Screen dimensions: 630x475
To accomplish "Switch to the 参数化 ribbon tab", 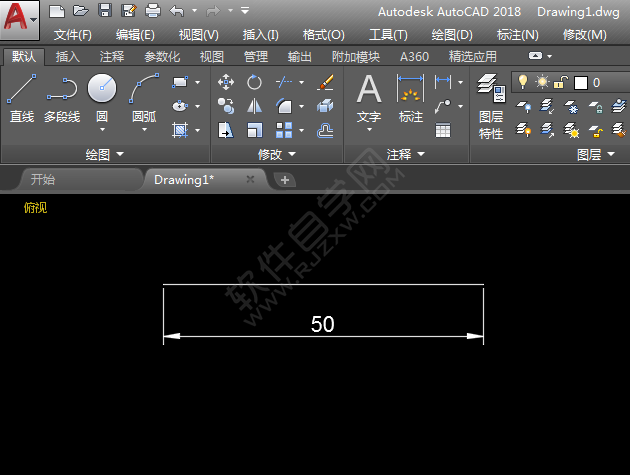I will pos(162,57).
